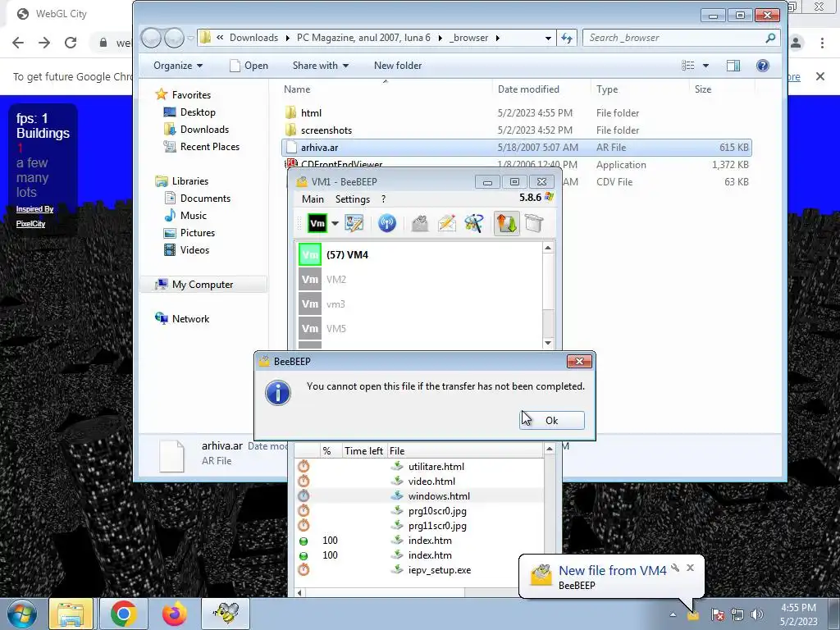Select Music library in sidebar

pyautogui.click(x=193, y=216)
